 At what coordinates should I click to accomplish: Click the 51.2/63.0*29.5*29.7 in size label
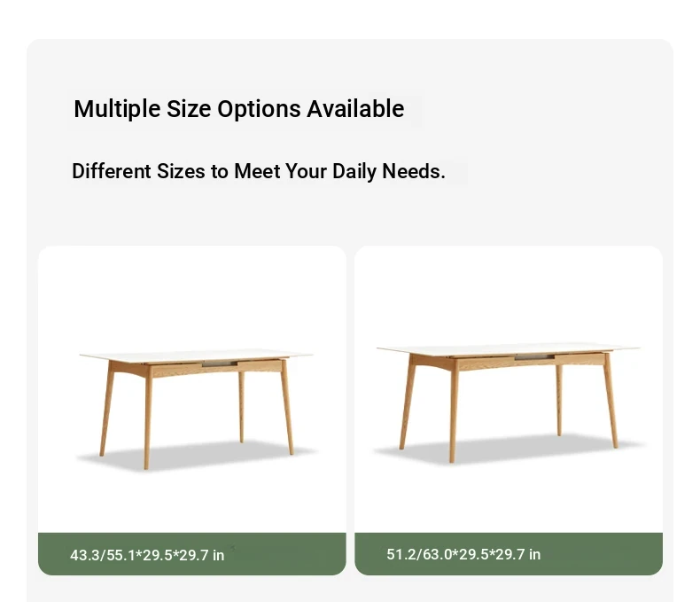[463, 554]
